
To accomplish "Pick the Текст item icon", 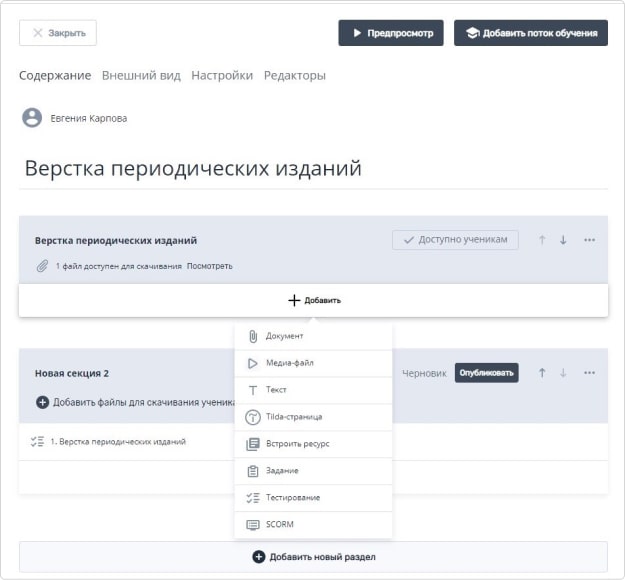I will [253, 390].
